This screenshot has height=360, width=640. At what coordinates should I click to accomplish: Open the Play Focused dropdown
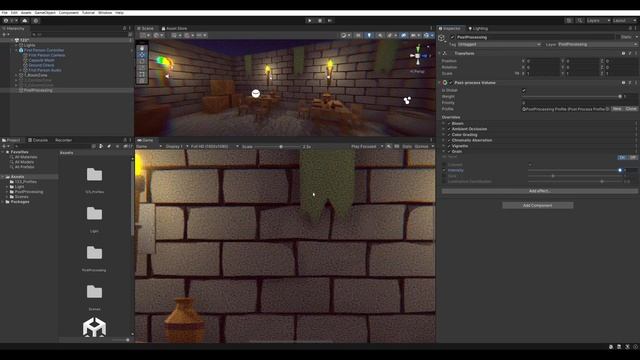click(367, 147)
